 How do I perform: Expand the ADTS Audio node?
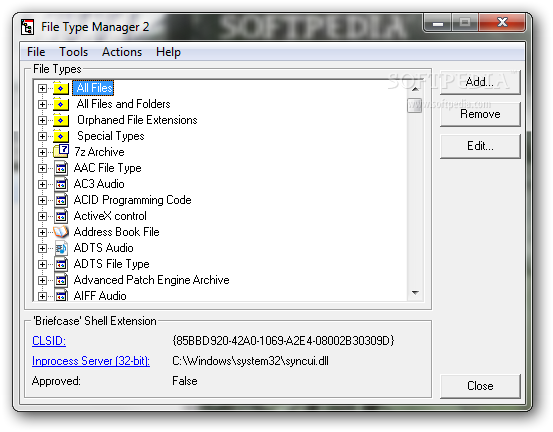pos(42,248)
